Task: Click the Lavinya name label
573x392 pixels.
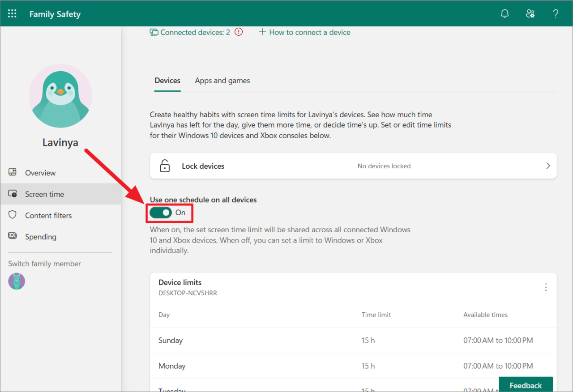Action: 60,143
